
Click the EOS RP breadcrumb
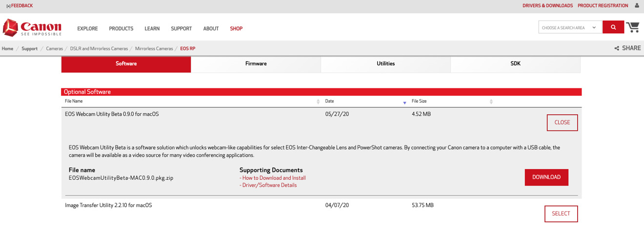point(188,49)
